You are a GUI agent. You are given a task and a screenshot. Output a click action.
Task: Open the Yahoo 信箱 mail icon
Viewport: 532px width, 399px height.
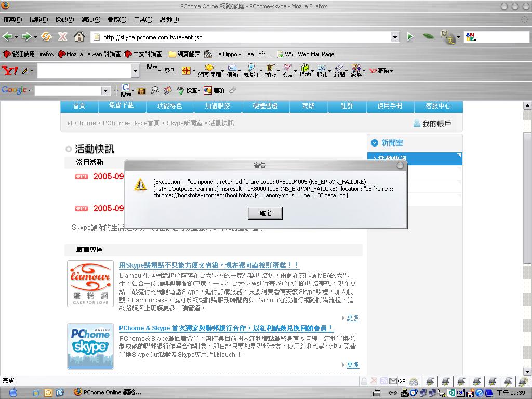[232, 71]
